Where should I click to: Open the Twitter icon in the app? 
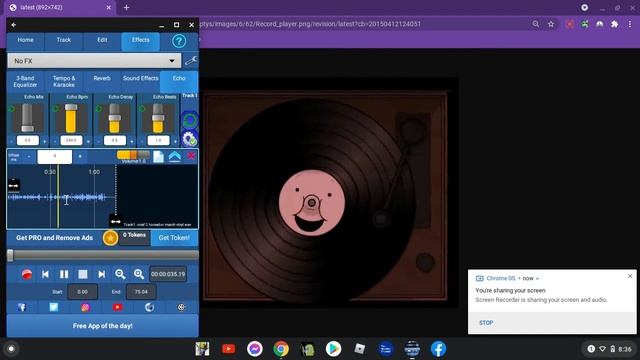click(x=54, y=307)
